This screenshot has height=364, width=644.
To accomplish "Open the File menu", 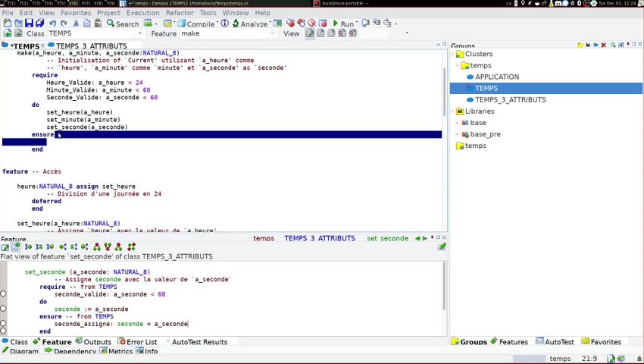I will click(x=8, y=13).
